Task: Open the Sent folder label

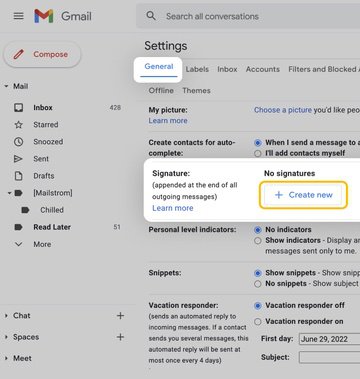Action: (x=41, y=159)
